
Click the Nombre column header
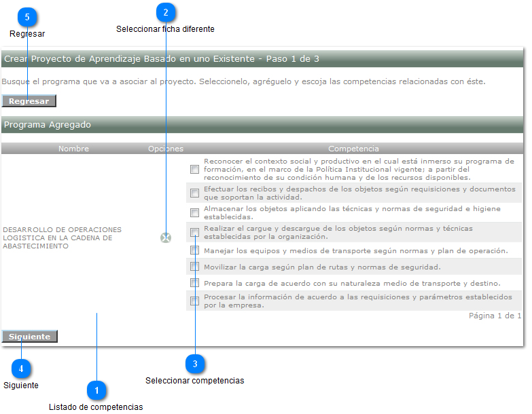click(x=73, y=149)
